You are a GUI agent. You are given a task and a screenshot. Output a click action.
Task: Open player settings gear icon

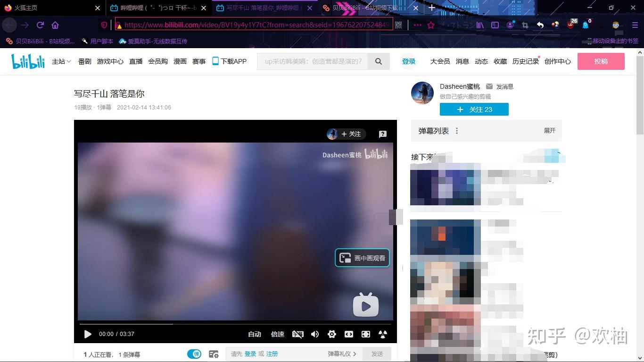[332, 334]
